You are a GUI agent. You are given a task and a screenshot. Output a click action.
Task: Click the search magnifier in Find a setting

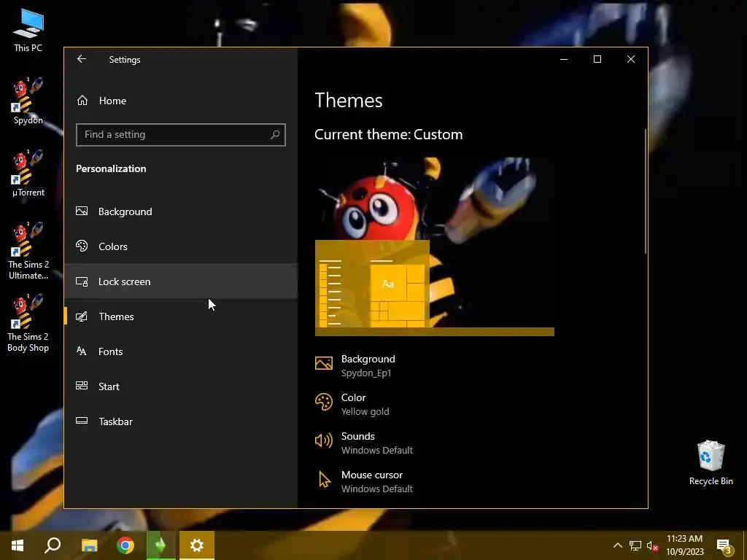pyautogui.click(x=275, y=135)
